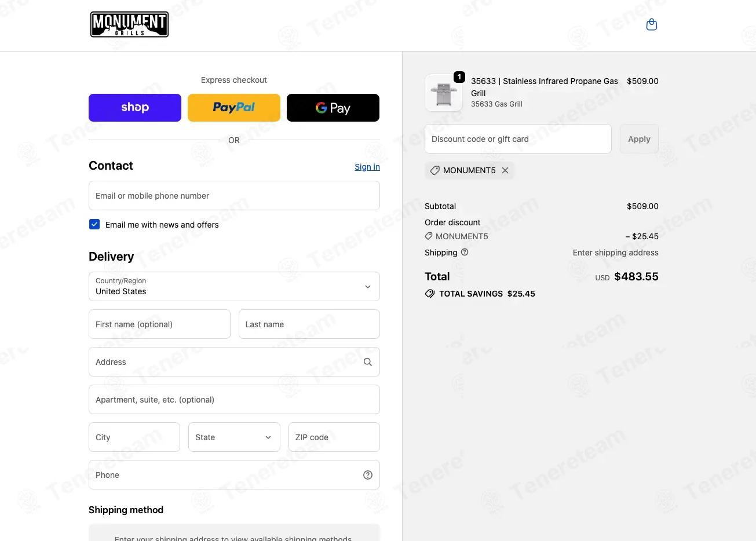Screen dimensions: 756x541
Task: Click the Express checkout label
Action: 234,80
